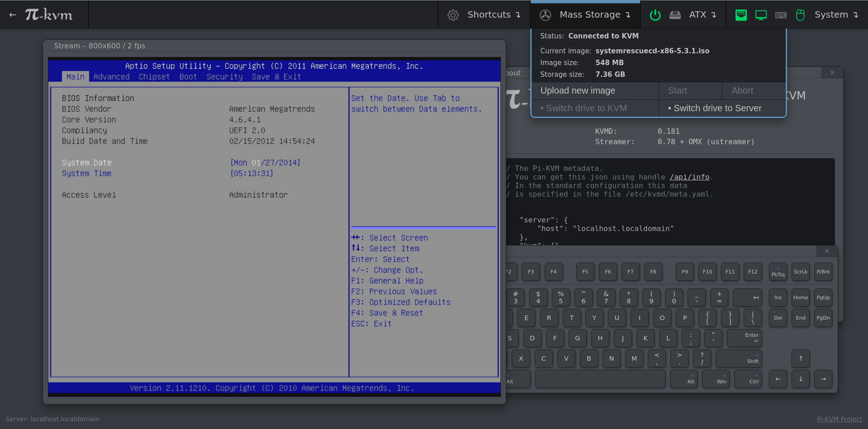Image resolution: width=868 pixels, height=429 pixels.
Task: Click the monitor stream status icon
Action: [761, 14]
